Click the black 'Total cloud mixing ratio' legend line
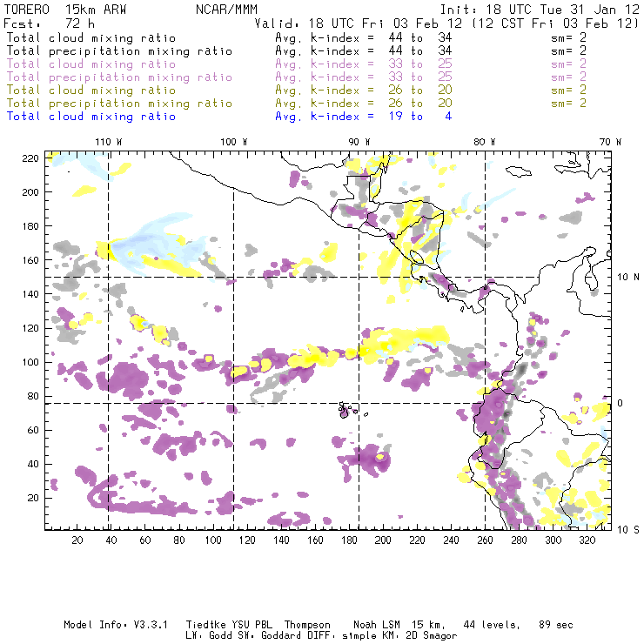This screenshot has width=644, height=644. pos(91,37)
